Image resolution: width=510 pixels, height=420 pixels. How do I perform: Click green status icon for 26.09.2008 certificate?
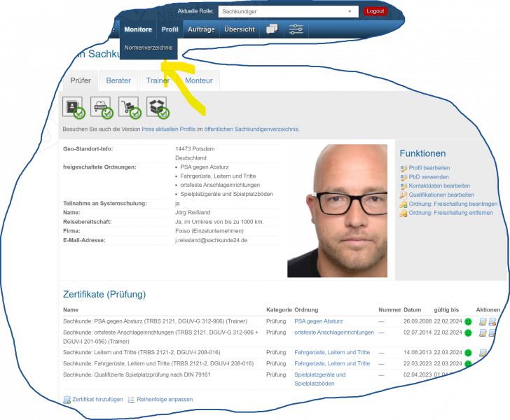(468, 321)
